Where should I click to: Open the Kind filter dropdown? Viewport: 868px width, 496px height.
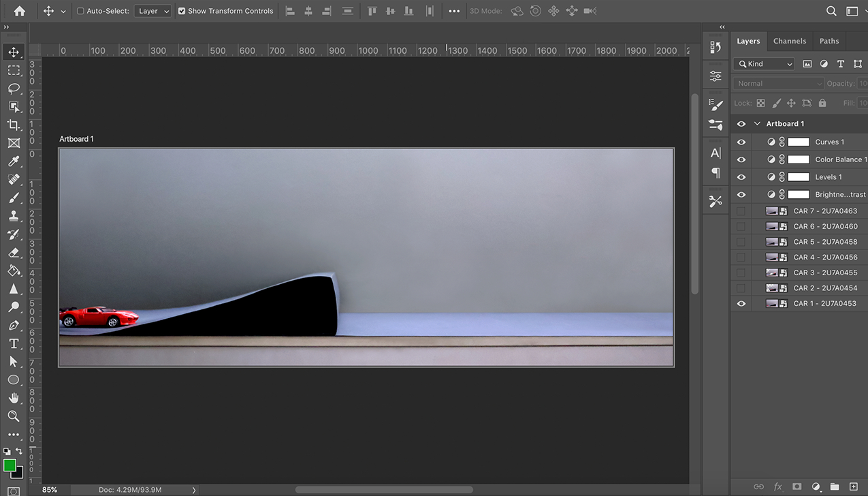pos(764,64)
